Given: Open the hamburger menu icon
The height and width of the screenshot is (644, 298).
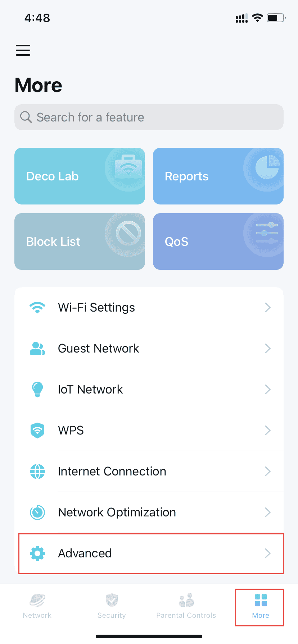Looking at the screenshot, I should pos(23,50).
